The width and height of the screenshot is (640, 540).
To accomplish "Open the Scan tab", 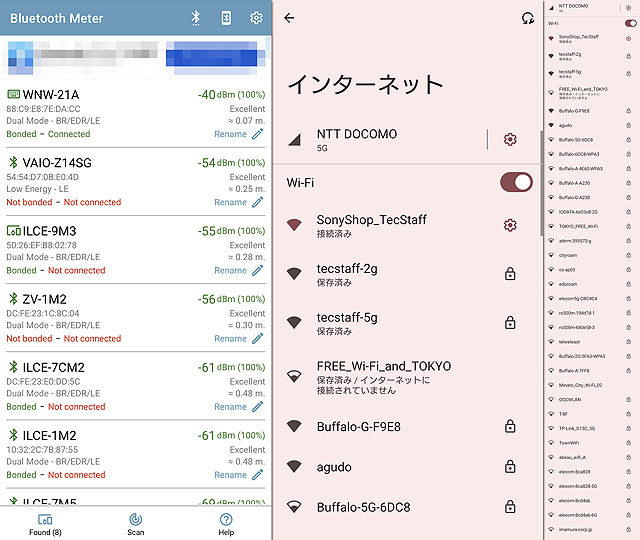I will [135, 524].
